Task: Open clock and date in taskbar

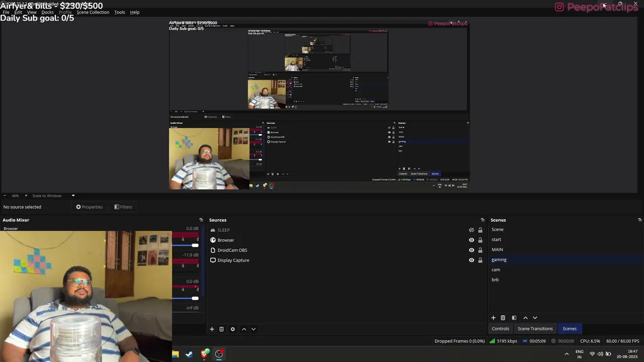Action: (627, 354)
